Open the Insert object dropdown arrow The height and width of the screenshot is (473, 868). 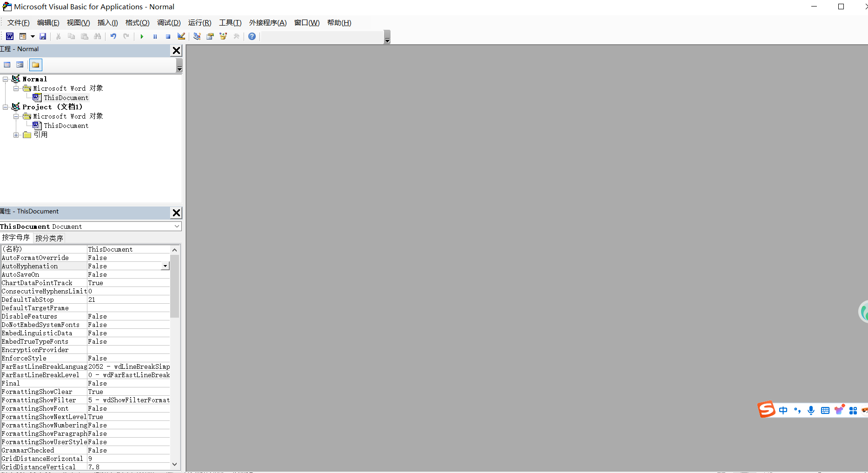33,36
